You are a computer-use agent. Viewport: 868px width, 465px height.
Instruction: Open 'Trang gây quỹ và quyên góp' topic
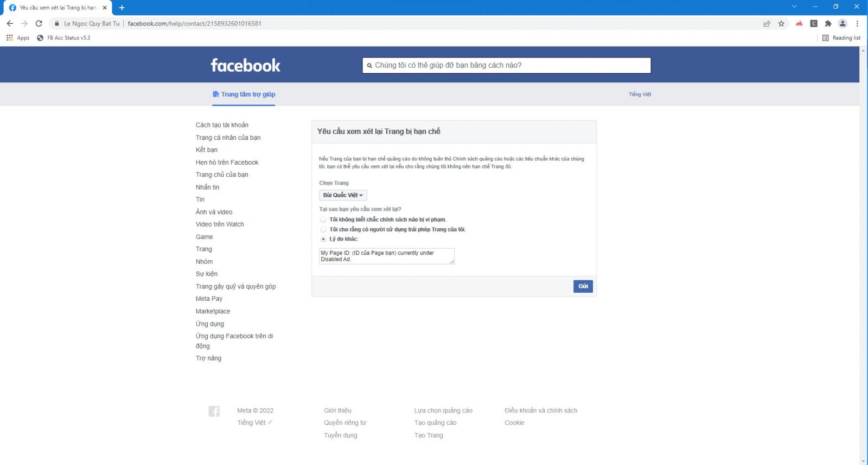pyautogui.click(x=235, y=287)
